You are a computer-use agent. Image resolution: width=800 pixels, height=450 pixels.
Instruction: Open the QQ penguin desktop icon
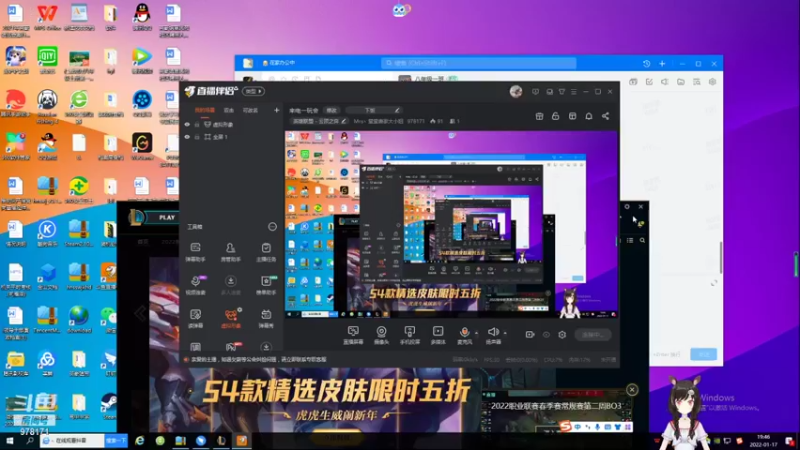tap(142, 17)
